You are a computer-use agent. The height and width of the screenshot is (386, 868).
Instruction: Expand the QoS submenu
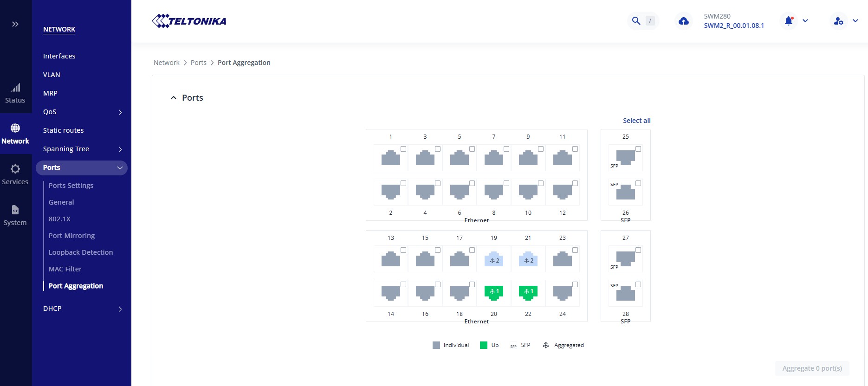[x=120, y=112]
